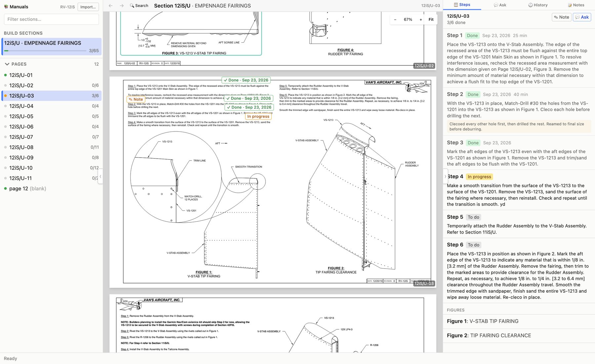
Task: Click the 12iS/U-03 panel title
Action: pos(458,16)
